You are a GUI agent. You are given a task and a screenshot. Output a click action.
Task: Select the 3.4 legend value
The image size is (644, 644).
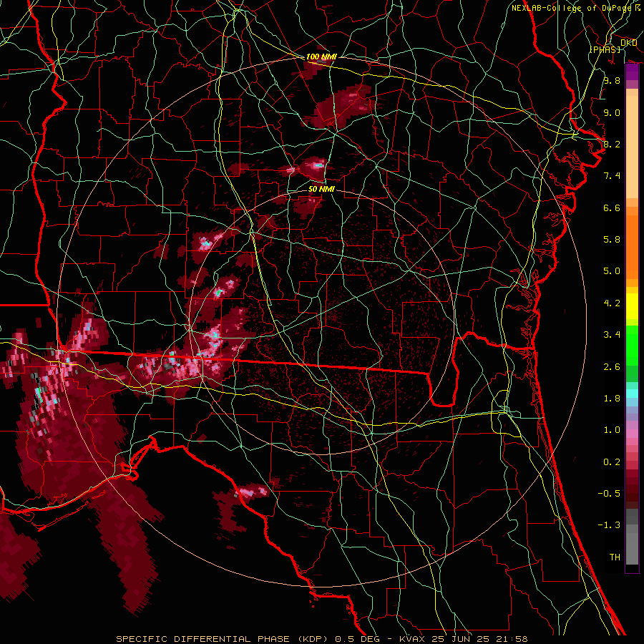(612, 335)
